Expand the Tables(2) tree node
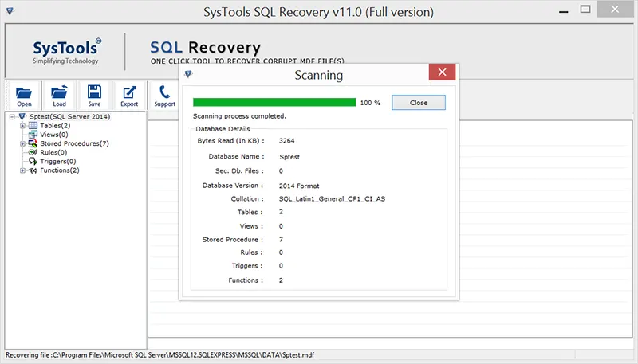 coord(22,126)
